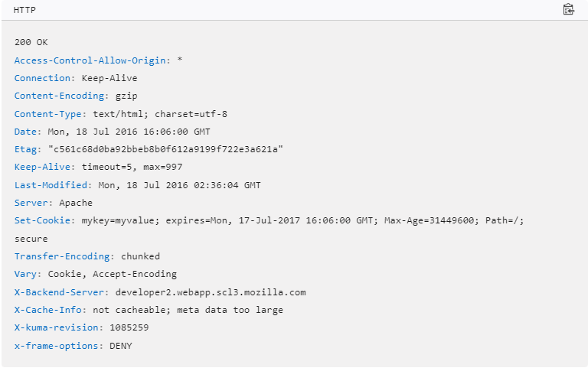Click the X-Cache-Info header name
This screenshot has width=588, height=368.
[x=51, y=310]
